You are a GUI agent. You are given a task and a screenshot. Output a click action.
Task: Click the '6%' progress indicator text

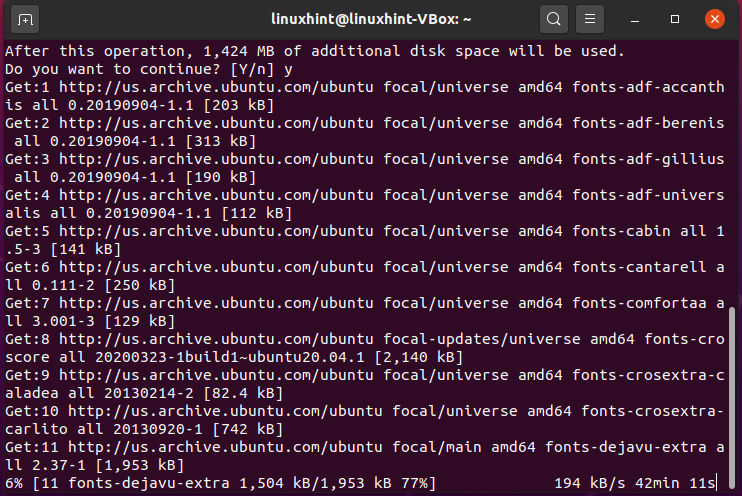click(x=14, y=483)
